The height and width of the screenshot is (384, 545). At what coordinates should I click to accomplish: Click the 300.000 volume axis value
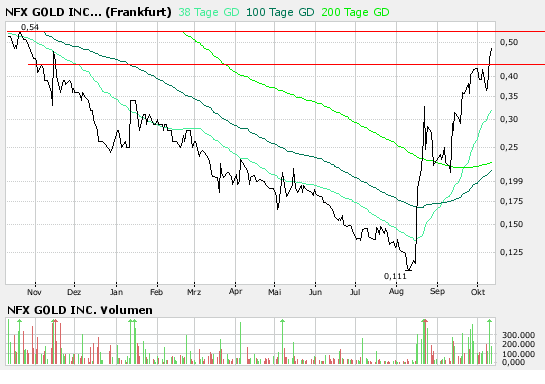click(518, 335)
